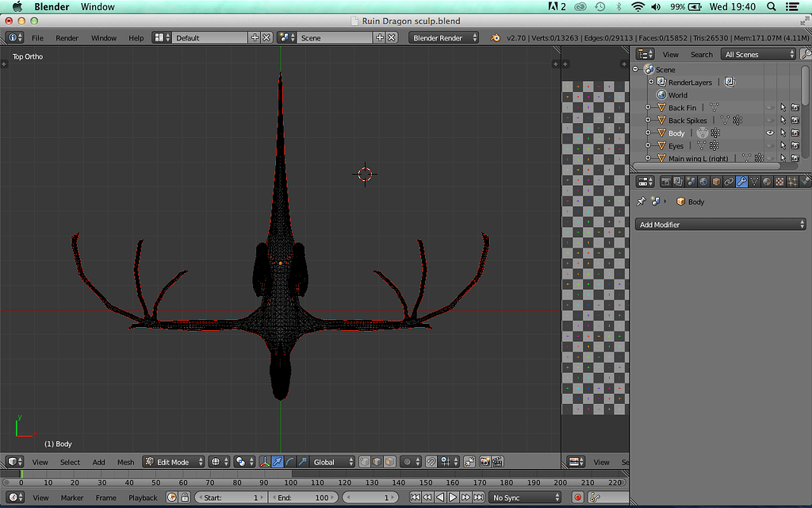This screenshot has height=508, width=812.
Task: Click the outliner search magnifier icon
Action: (806, 54)
